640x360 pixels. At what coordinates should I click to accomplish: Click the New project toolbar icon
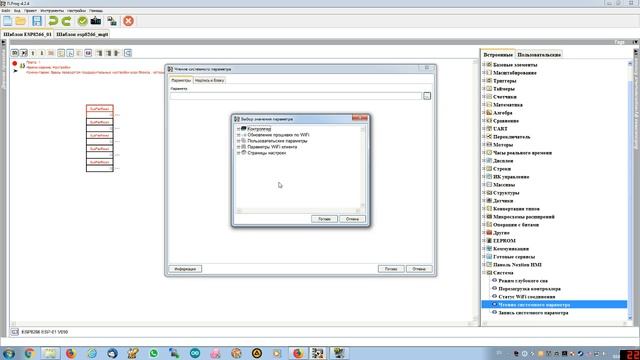click(7, 21)
